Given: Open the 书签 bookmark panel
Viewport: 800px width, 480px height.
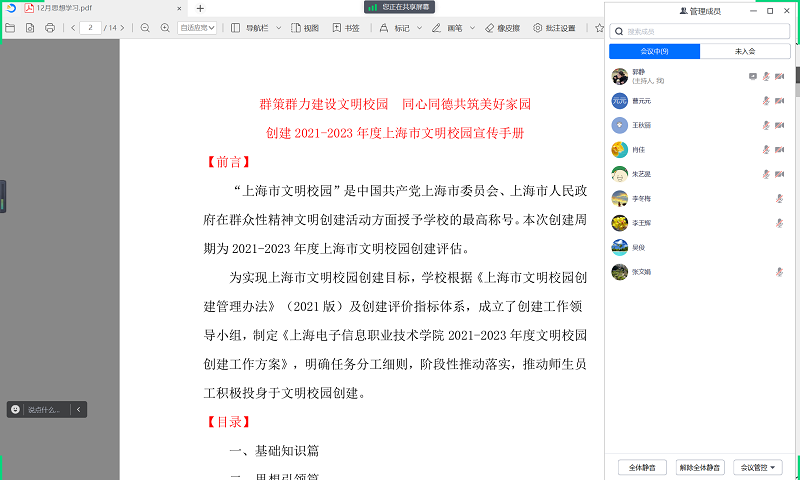Looking at the screenshot, I should tap(345, 28).
